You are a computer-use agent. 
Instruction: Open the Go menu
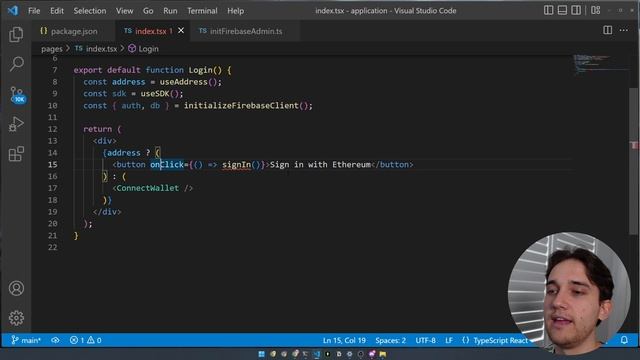[x=148, y=11]
